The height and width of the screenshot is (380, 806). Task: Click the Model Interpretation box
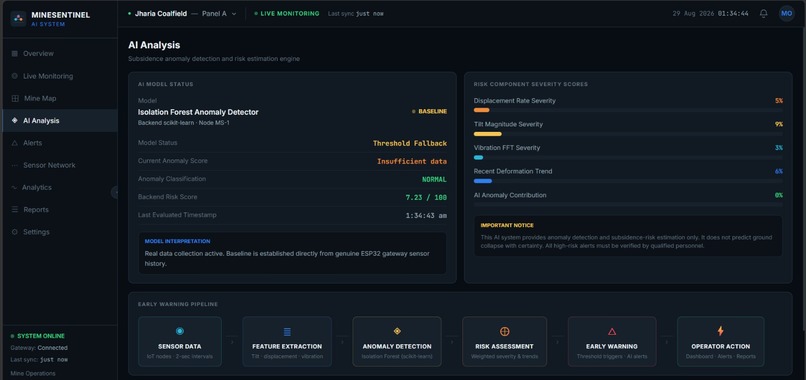click(292, 253)
